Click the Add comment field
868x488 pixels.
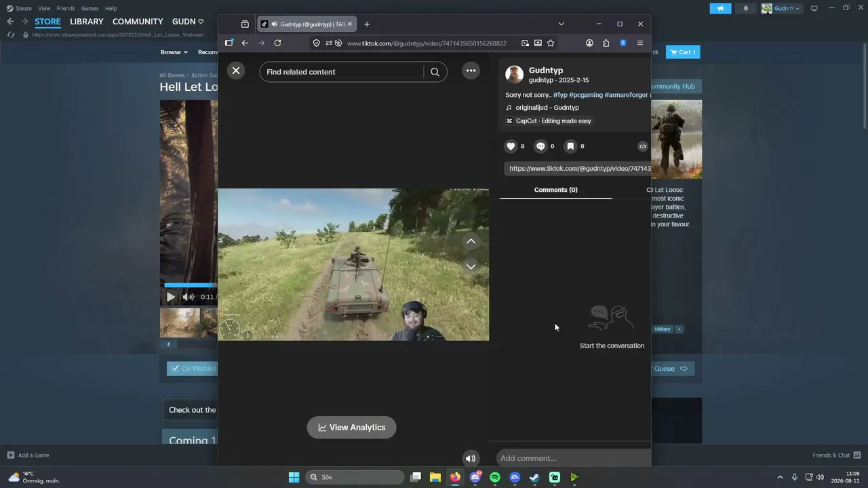(573, 458)
